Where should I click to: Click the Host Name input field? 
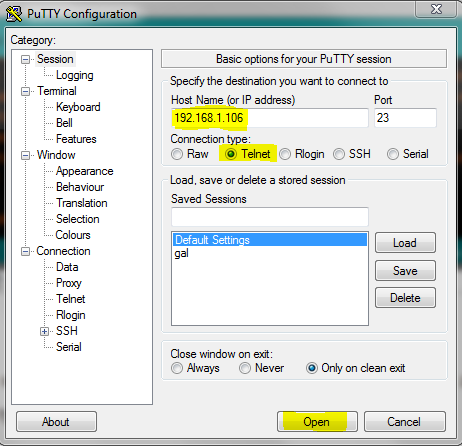270,118
